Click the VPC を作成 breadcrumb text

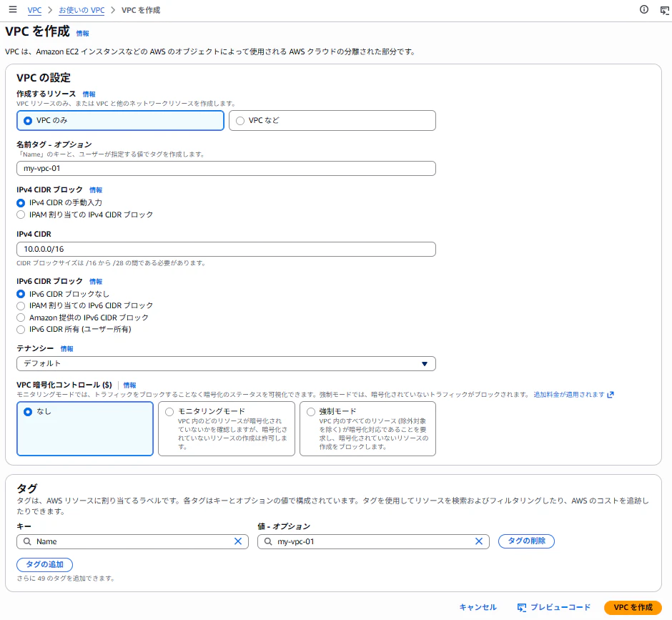pyautogui.click(x=141, y=10)
